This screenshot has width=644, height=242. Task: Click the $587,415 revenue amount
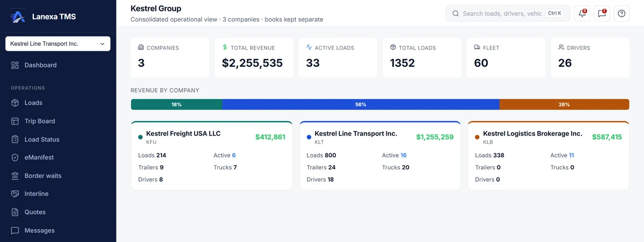pyautogui.click(x=607, y=137)
